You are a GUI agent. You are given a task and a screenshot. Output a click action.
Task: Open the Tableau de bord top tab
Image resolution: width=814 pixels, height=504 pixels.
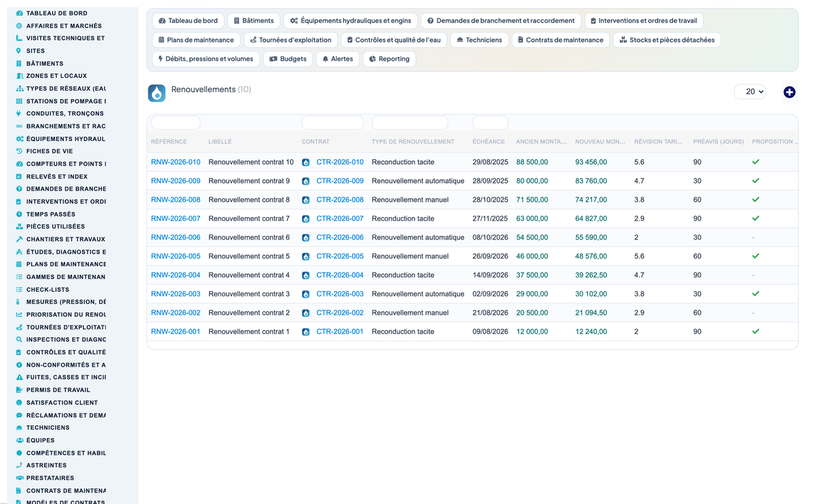pos(189,21)
